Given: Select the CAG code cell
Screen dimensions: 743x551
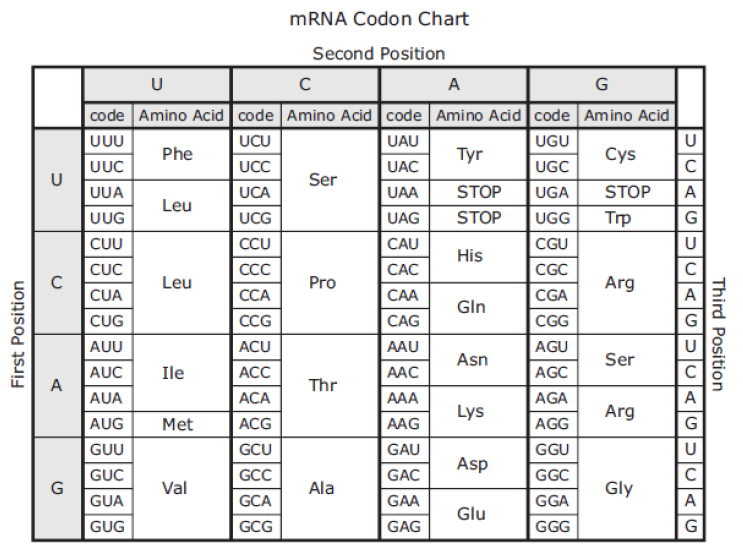Looking at the screenshot, I should coord(404,321).
